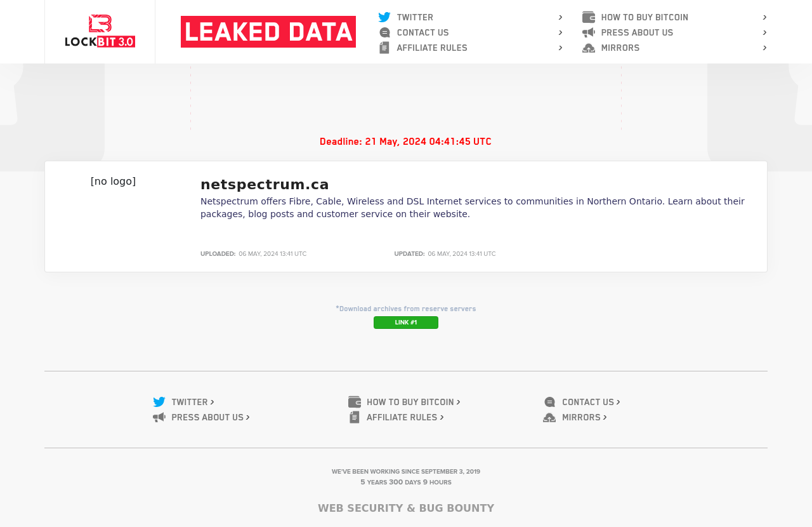Click the green LINK #1 button
This screenshot has width=812, height=527.
(406, 323)
